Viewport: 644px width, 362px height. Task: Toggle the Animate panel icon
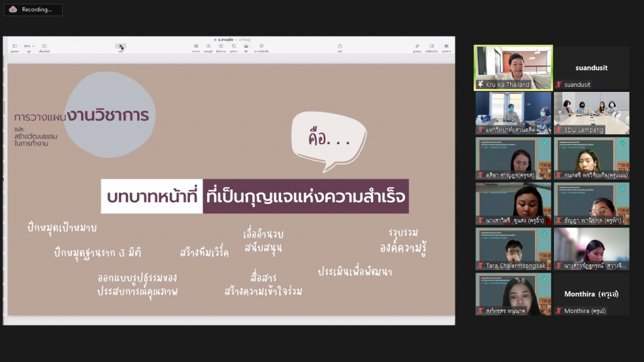pos(431,47)
